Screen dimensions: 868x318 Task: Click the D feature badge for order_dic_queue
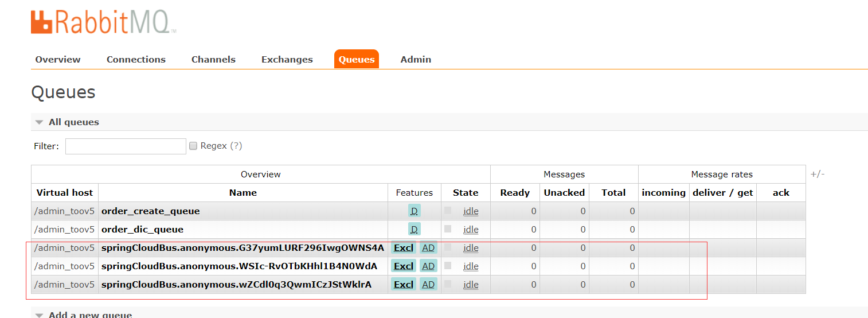point(415,230)
